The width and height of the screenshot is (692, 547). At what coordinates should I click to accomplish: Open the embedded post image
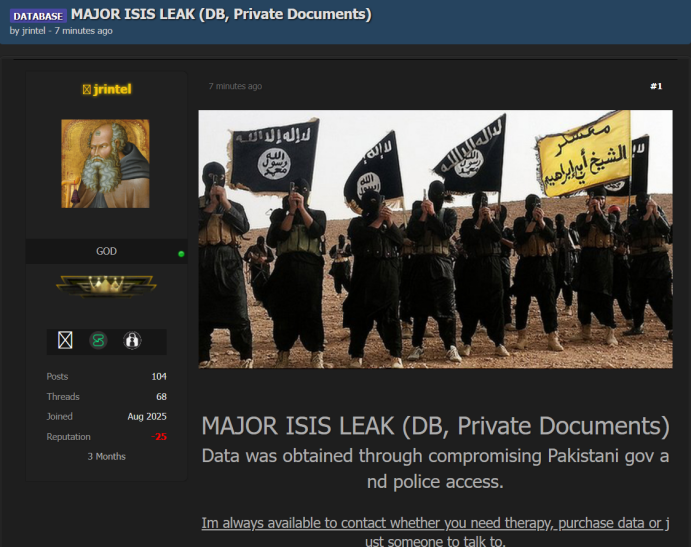(435, 238)
